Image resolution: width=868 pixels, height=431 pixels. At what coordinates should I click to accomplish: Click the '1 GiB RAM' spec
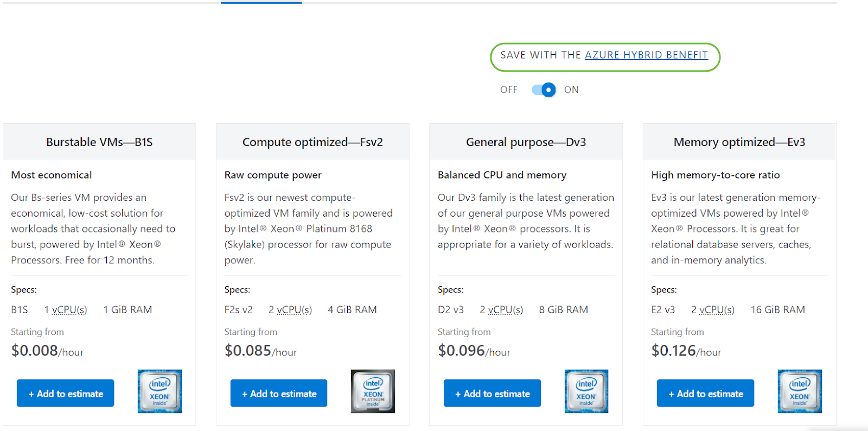click(127, 309)
